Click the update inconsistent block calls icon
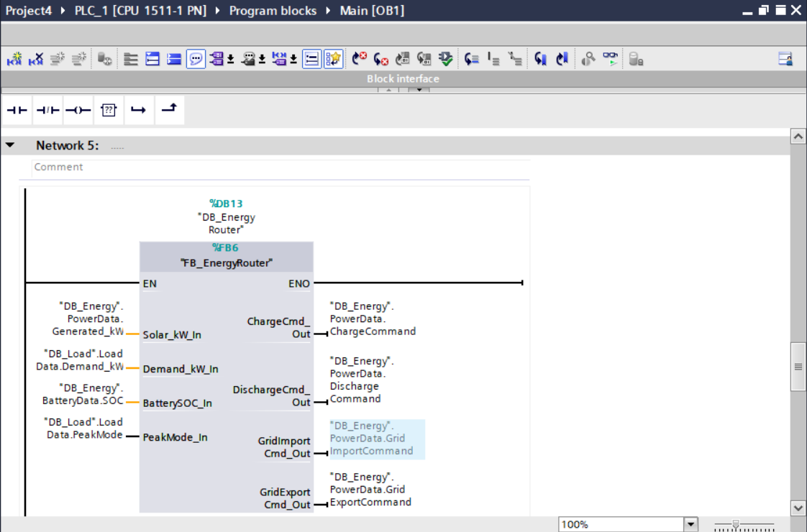Viewport: 807px width, 532px height. (403, 59)
